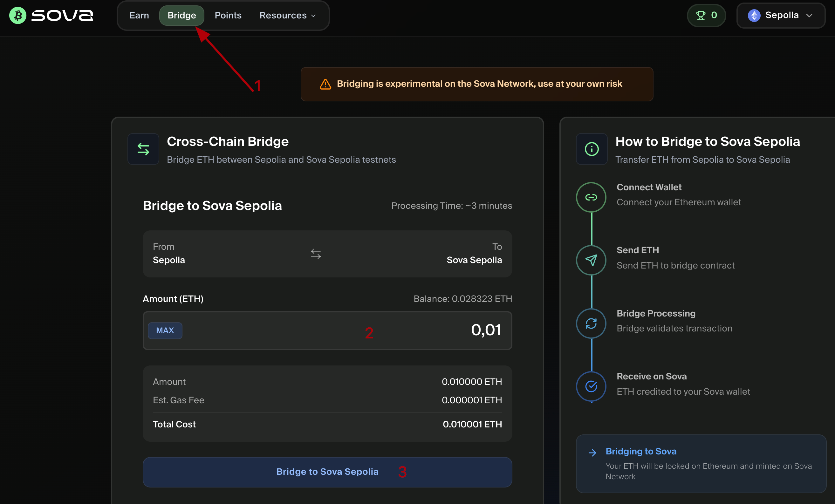
Task: Click the Connect Wallet link icon
Action: click(591, 197)
